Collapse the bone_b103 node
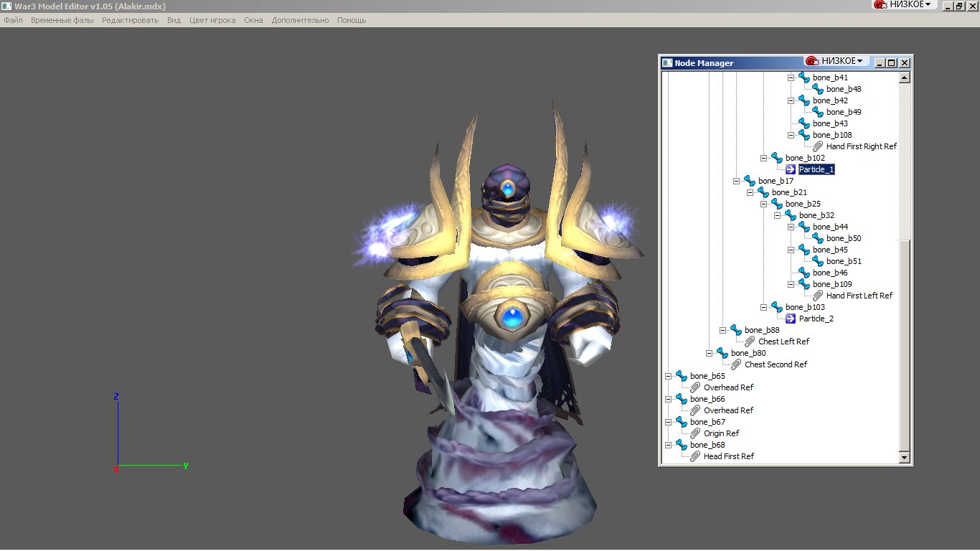Viewport: 980px width, 551px height. pos(764,307)
